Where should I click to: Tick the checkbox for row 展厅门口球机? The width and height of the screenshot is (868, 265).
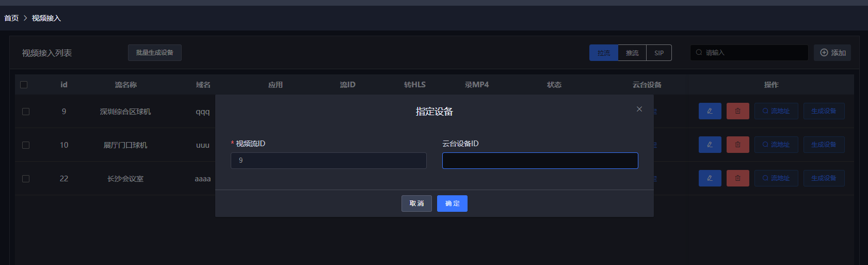tap(26, 145)
